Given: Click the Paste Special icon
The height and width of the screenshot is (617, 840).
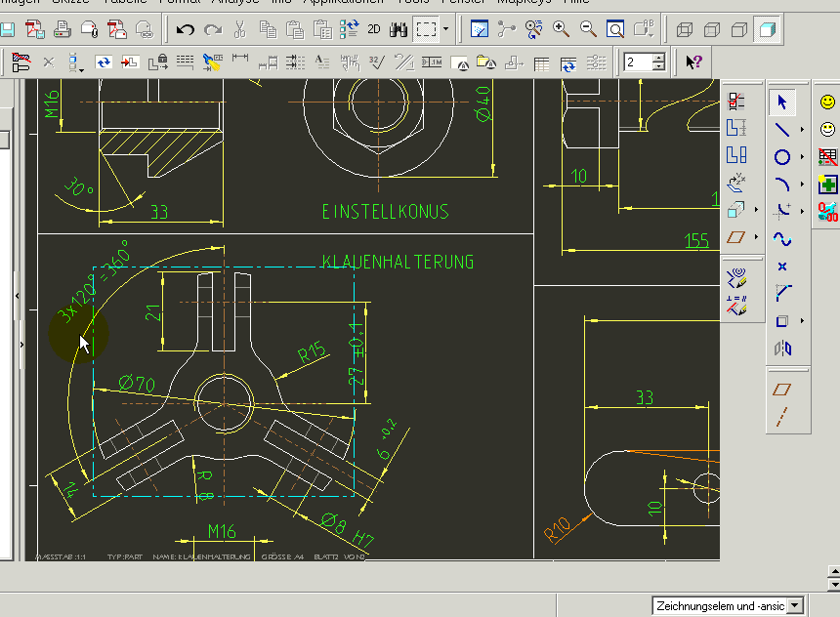Looking at the screenshot, I should [322, 29].
